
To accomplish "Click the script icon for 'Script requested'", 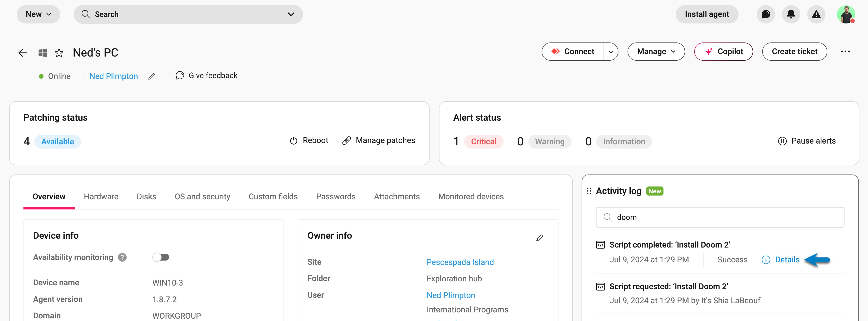I will coord(600,287).
